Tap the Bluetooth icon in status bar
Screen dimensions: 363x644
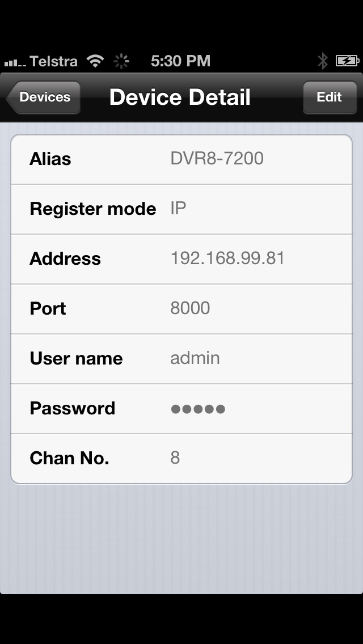tap(323, 61)
